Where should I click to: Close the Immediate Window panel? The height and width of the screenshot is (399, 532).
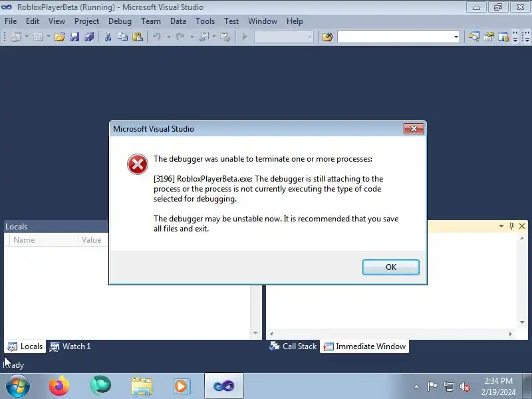522,226
